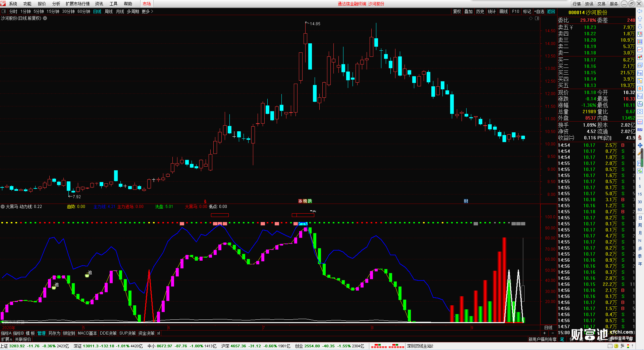Click the 返回 return link

coord(551,11)
